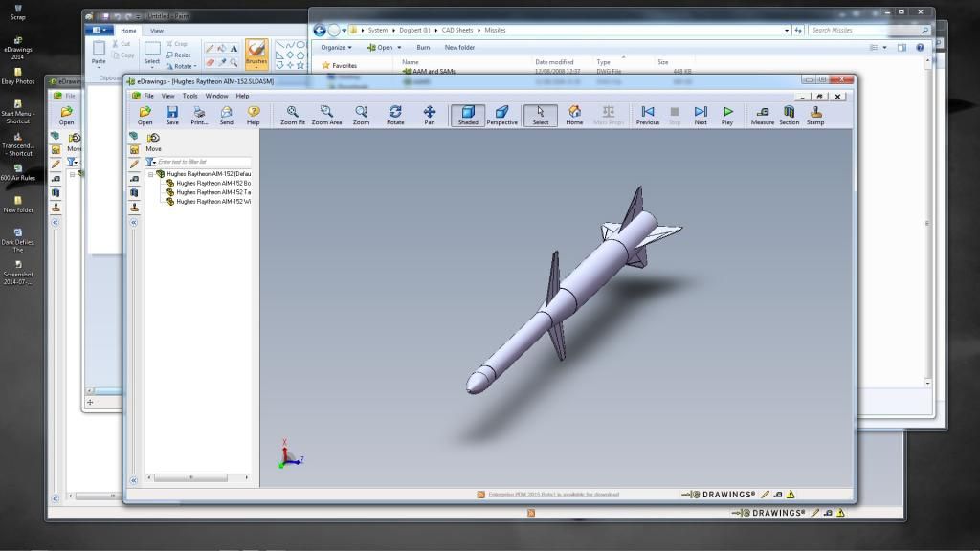Screen dimensions: 980x551
Task: Open the View menu in front eDrawings window
Action: click(168, 97)
